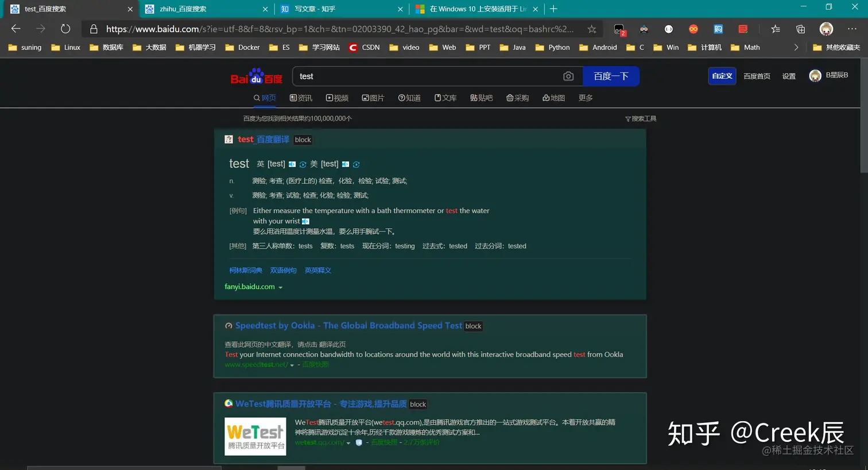The width and height of the screenshot is (868, 470).
Task: Open the browser collections icon
Action: click(801, 29)
